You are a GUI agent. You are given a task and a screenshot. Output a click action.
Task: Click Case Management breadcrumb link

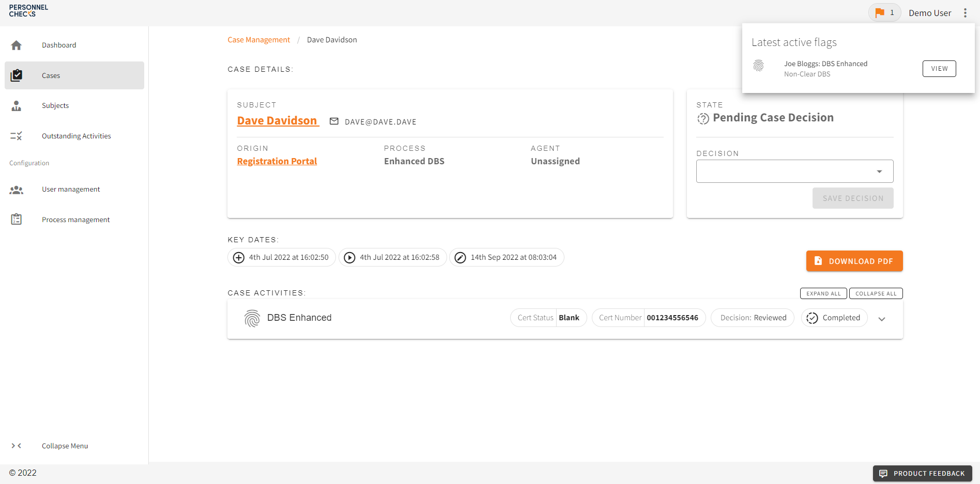pyautogui.click(x=258, y=40)
